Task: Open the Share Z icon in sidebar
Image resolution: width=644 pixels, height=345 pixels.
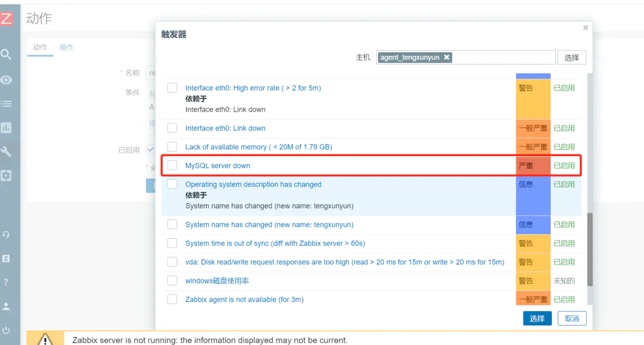Action: coord(6,258)
